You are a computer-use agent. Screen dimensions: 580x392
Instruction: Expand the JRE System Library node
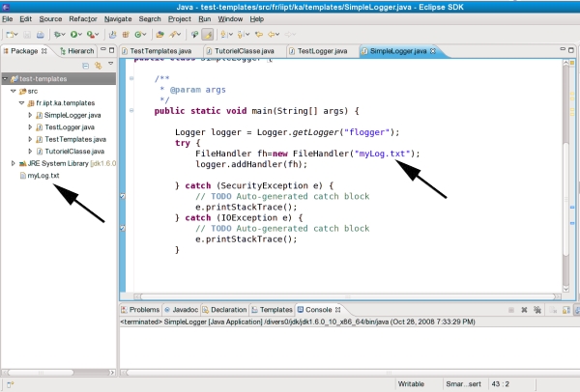14,163
